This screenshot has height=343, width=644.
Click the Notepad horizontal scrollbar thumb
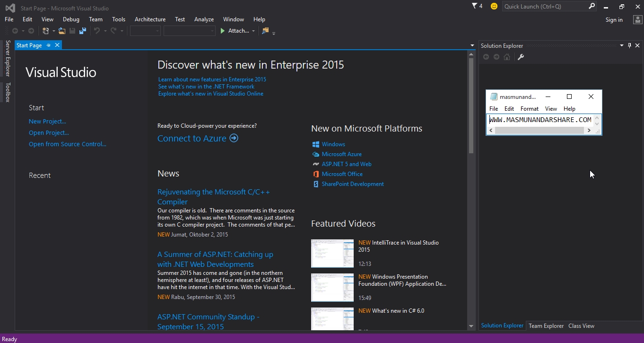tap(539, 131)
